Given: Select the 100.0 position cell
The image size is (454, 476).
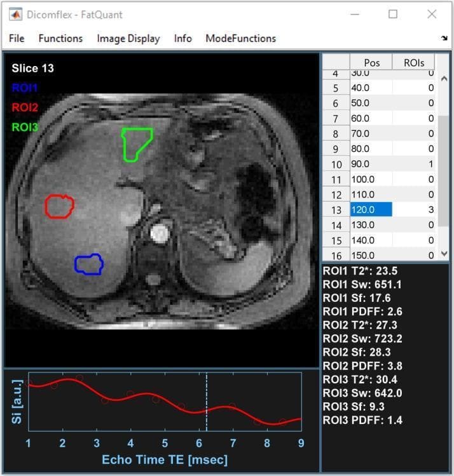Looking at the screenshot, I should pyautogui.click(x=371, y=179).
